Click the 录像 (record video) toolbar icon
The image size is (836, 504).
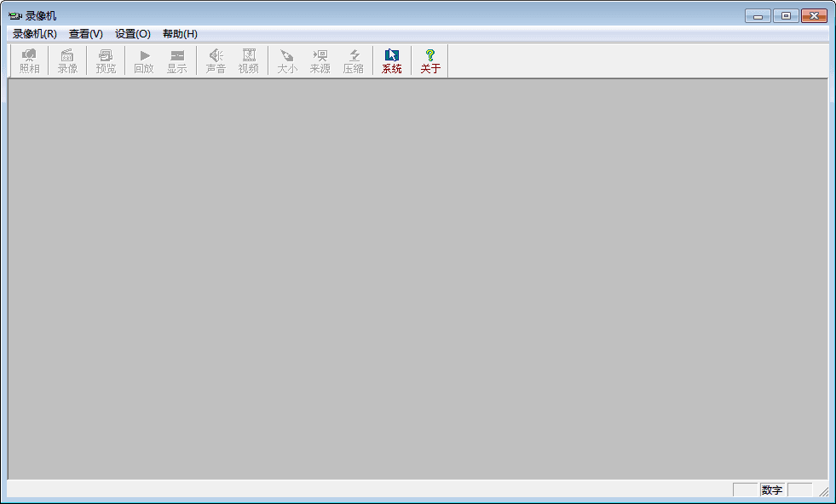coord(67,55)
